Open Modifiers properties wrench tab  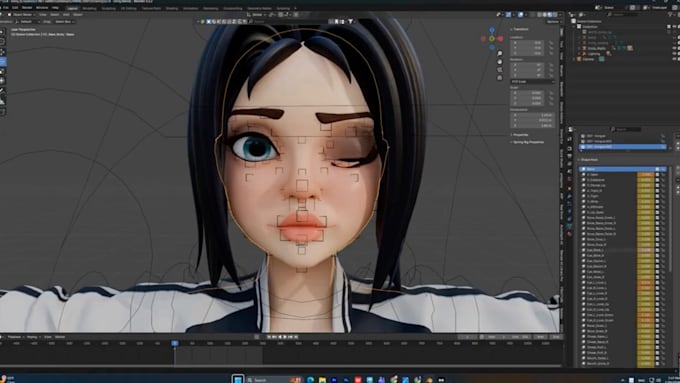tap(569, 196)
